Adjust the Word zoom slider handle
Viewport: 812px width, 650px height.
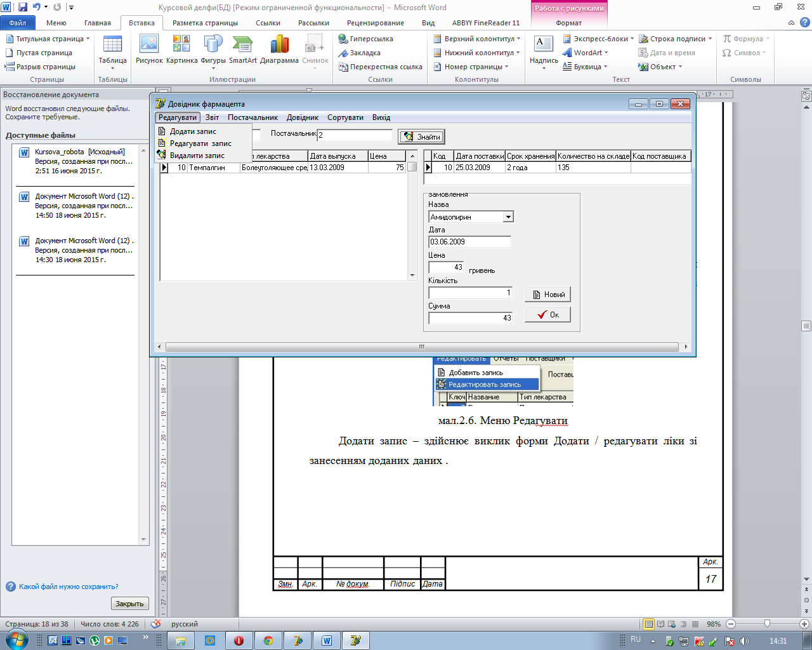767,624
